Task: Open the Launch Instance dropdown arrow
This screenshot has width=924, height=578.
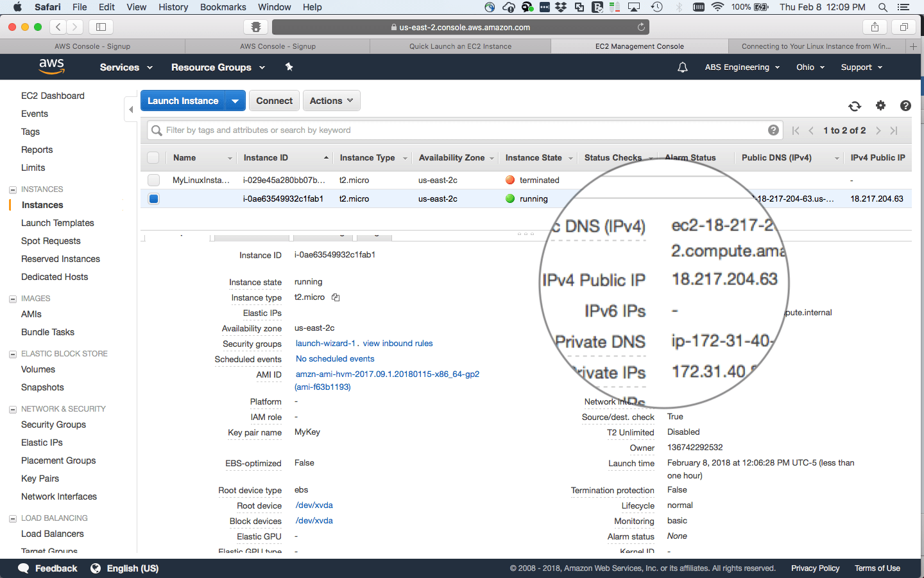Action: (235, 101)
